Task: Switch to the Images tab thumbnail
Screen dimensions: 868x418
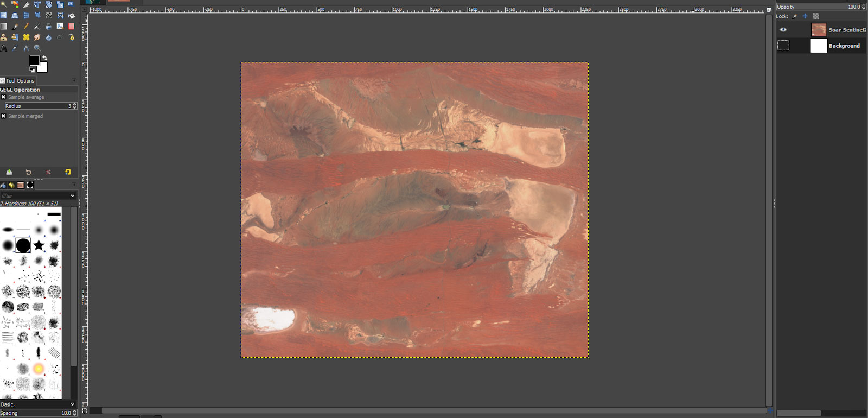Action: 21,185
